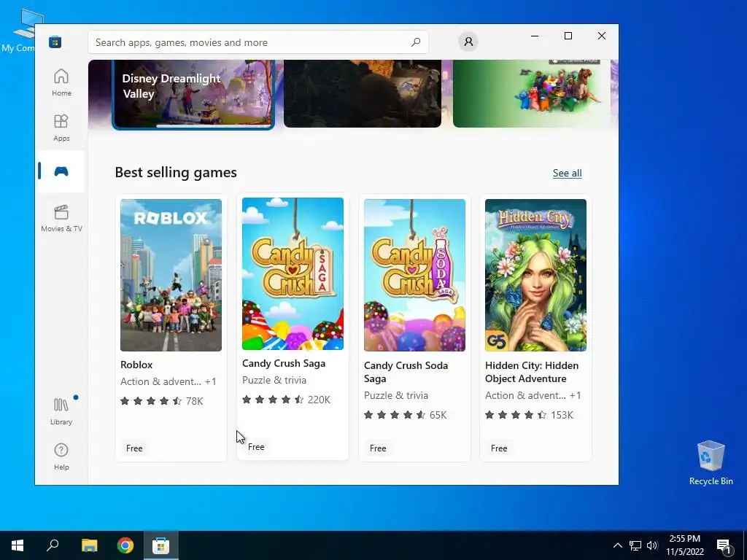
Task: Click the Roblox title text
Action: (136, 365)
